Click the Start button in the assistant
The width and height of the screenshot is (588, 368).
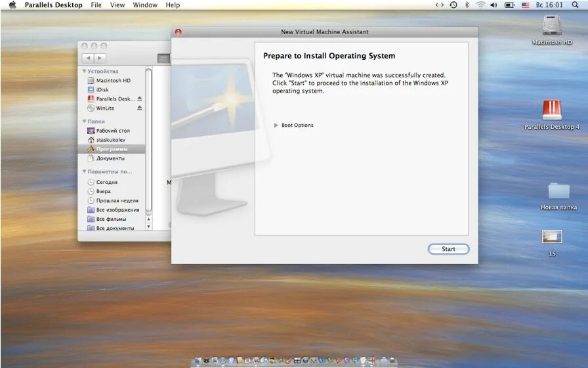tap(448, 249)
